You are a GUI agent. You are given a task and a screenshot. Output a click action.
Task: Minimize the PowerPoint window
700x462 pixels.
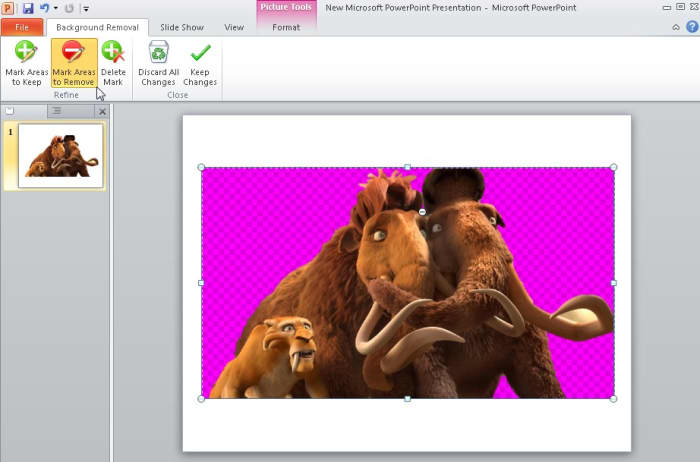pos(667,8)
